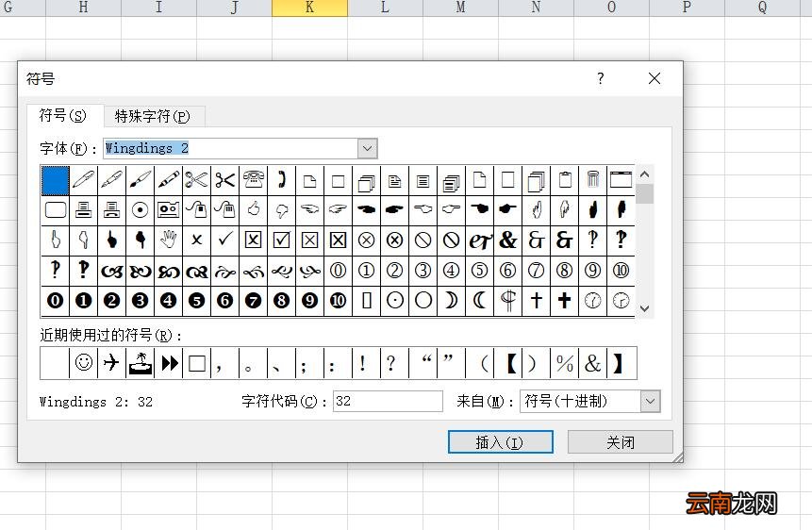Click the 插入(I) insert button
Viewport: 812px width, 530px height.
[x=500, y=442]
